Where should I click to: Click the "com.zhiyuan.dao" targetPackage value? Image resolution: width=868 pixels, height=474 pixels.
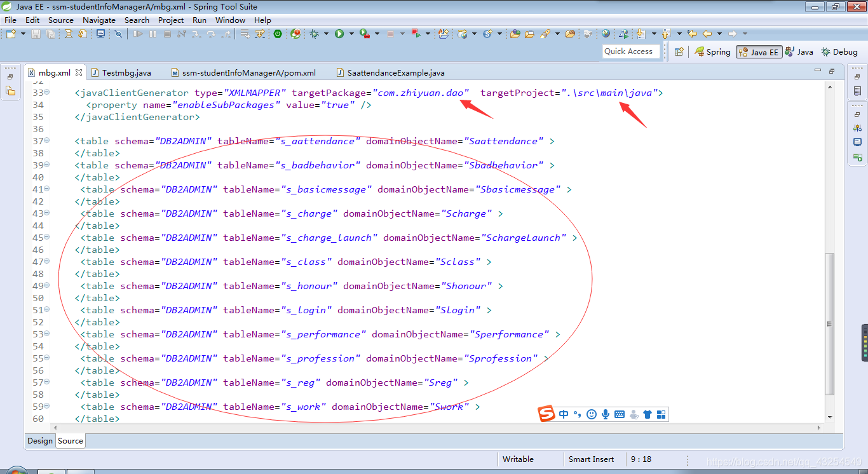[421, 93]
